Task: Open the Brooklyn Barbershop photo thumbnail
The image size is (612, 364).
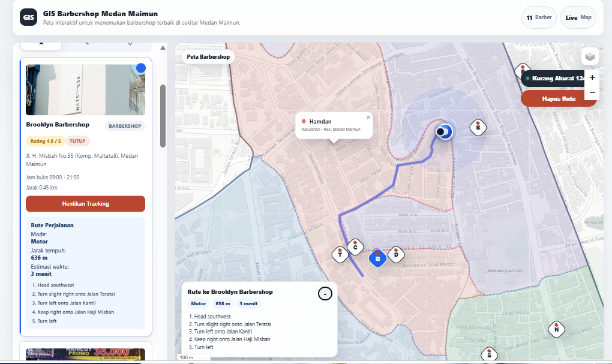Action: tap(85, 90)
